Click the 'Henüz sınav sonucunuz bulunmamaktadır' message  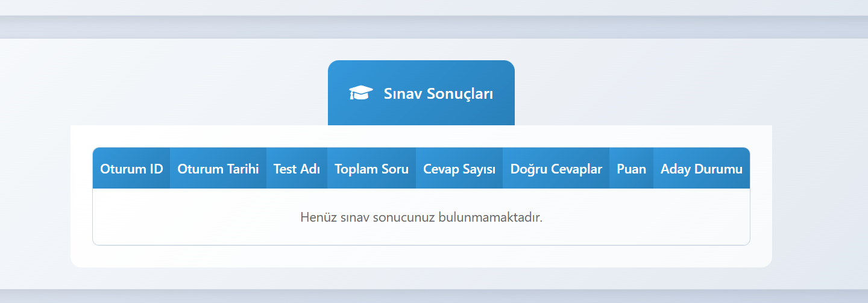pos(421,217)
